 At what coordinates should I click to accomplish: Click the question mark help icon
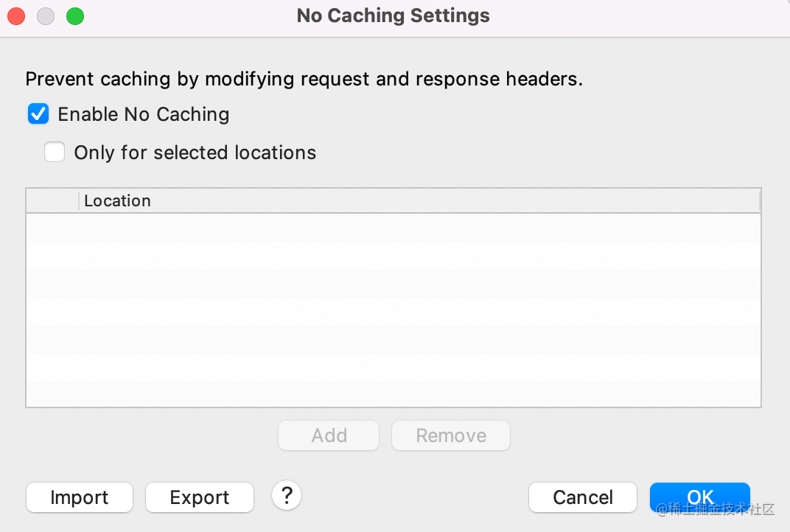[287, 496]
